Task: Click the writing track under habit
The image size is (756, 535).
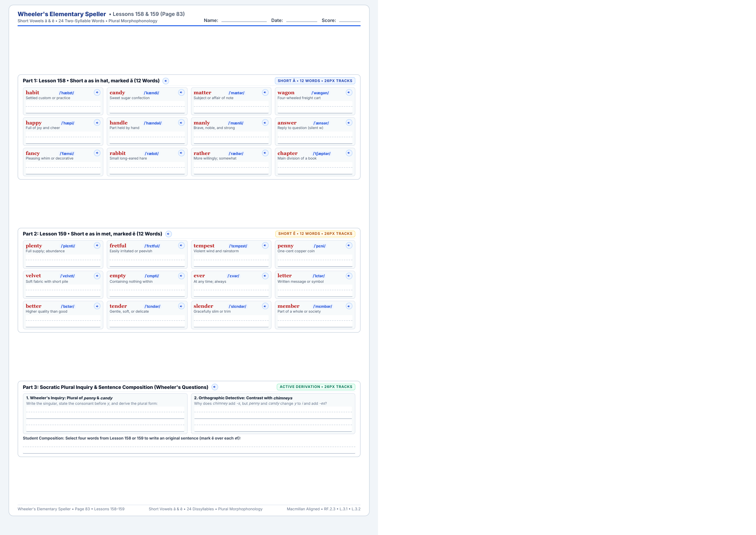Action: [63, 107]
